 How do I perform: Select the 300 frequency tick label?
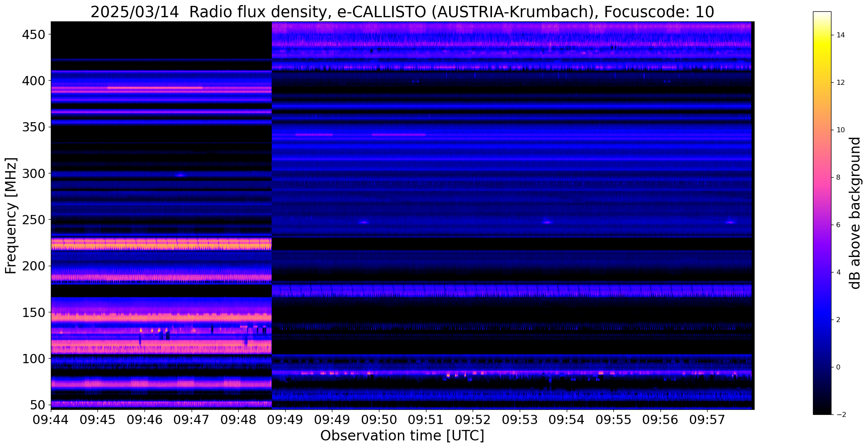pyautogui.click(x=34, y=173)
